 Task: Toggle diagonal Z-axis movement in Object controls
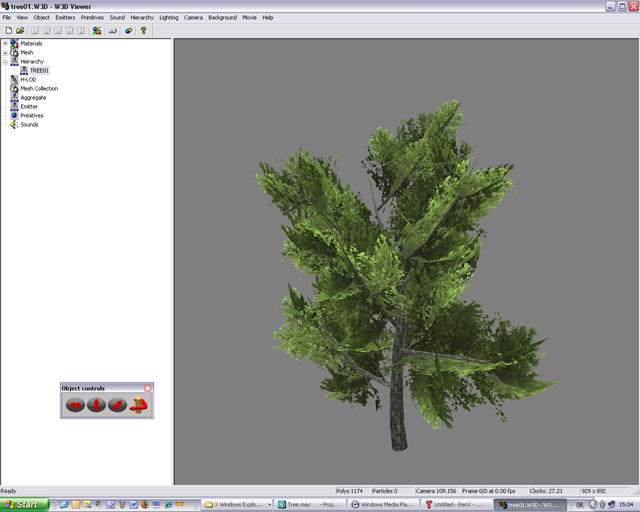(x=117, y=405)
